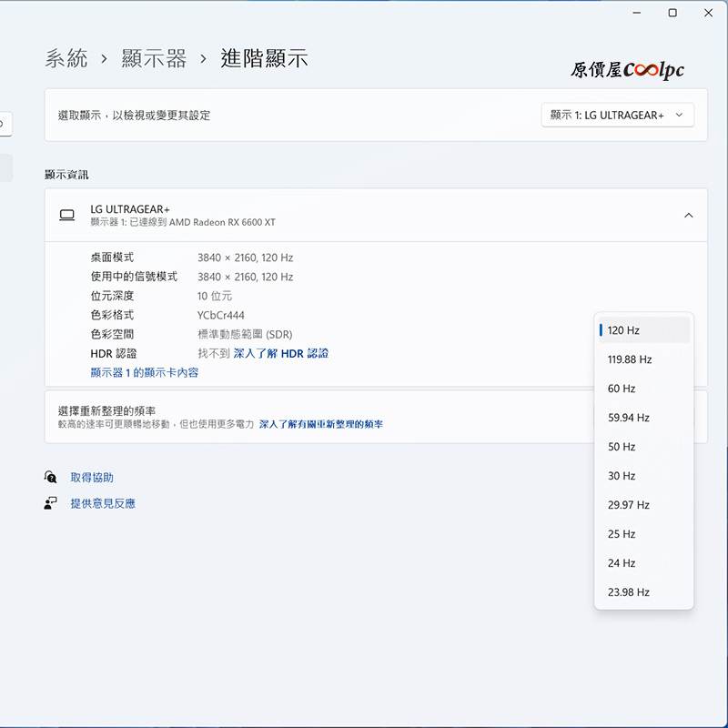Click the 顯示資訊 section heading
Image resolution: width=728 pixels, height=728 pixels.
(66, 175)
